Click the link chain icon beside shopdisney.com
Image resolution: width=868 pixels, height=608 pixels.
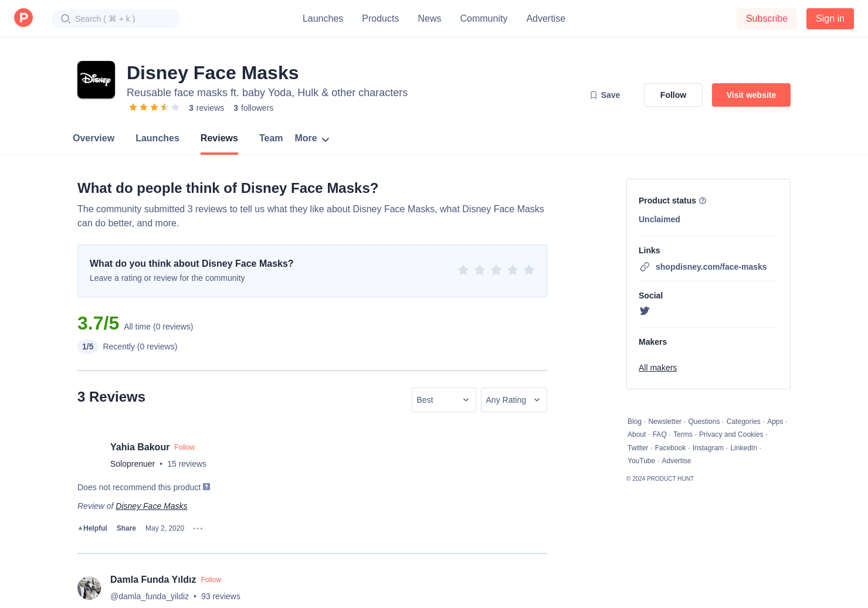click(645, 267)
